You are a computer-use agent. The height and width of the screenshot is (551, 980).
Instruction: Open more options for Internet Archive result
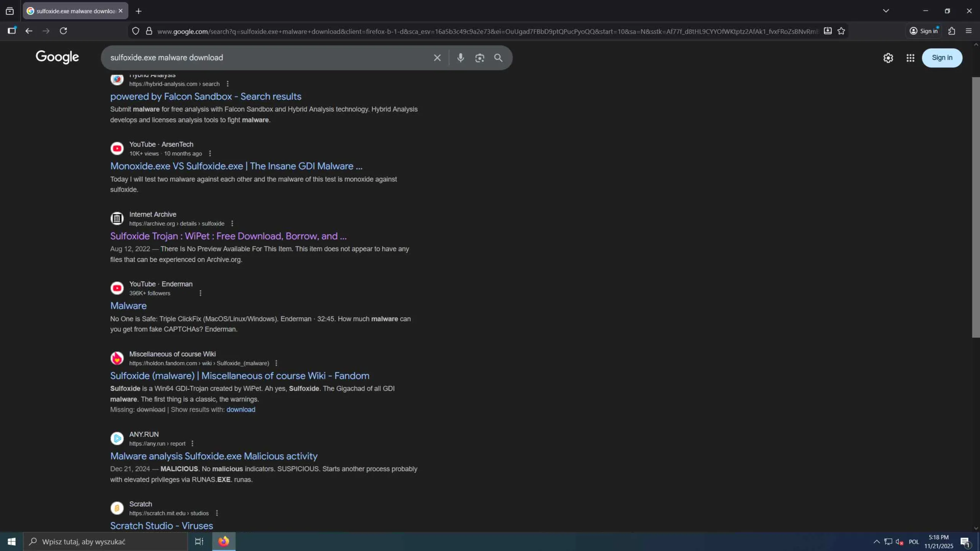point(232,223)
